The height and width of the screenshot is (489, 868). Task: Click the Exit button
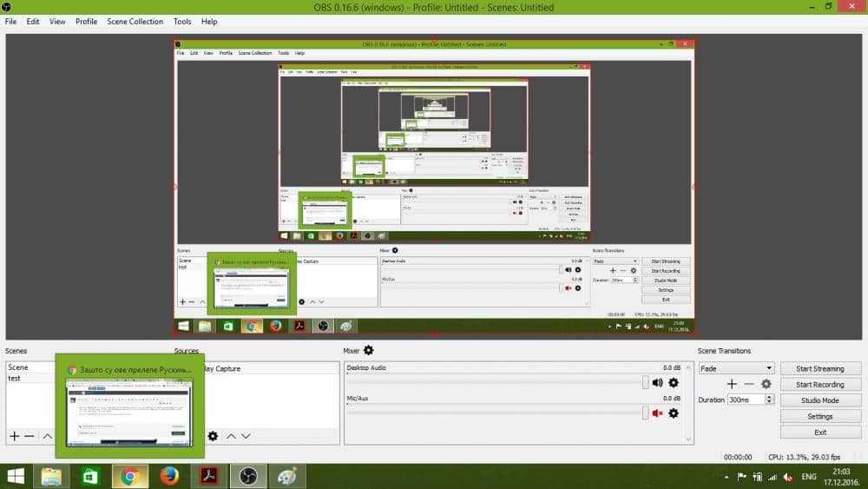(820, 433)
